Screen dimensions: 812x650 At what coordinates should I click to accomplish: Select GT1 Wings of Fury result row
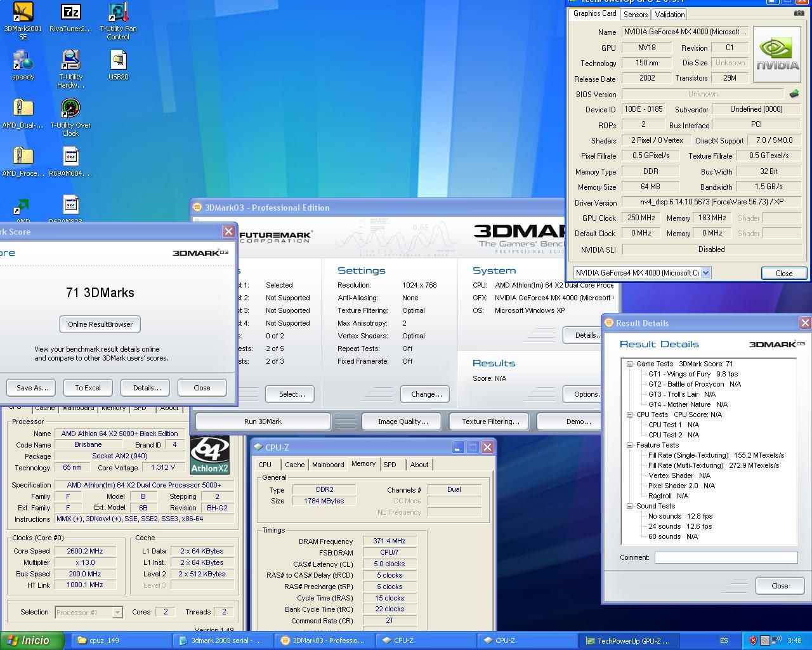693,374
